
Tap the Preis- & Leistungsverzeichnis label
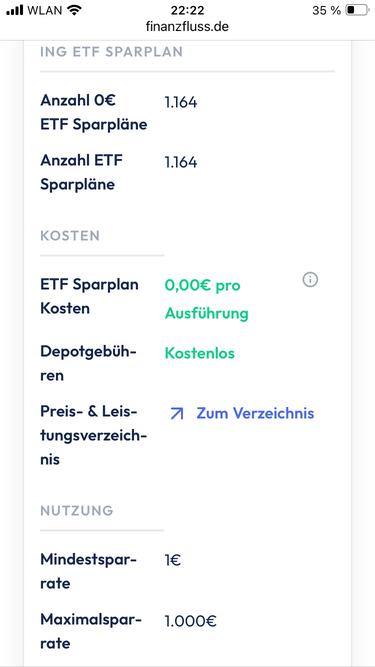pos(94,436)
